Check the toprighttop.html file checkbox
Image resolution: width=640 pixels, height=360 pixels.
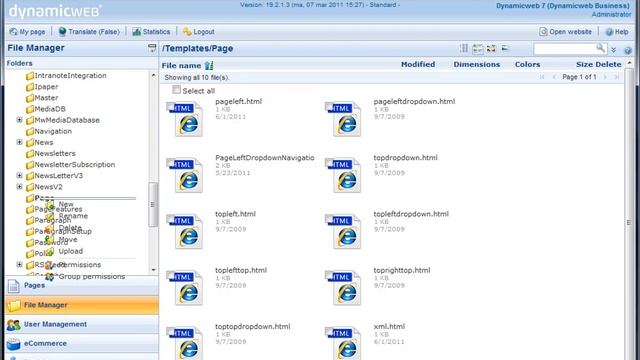coord(329,276)
